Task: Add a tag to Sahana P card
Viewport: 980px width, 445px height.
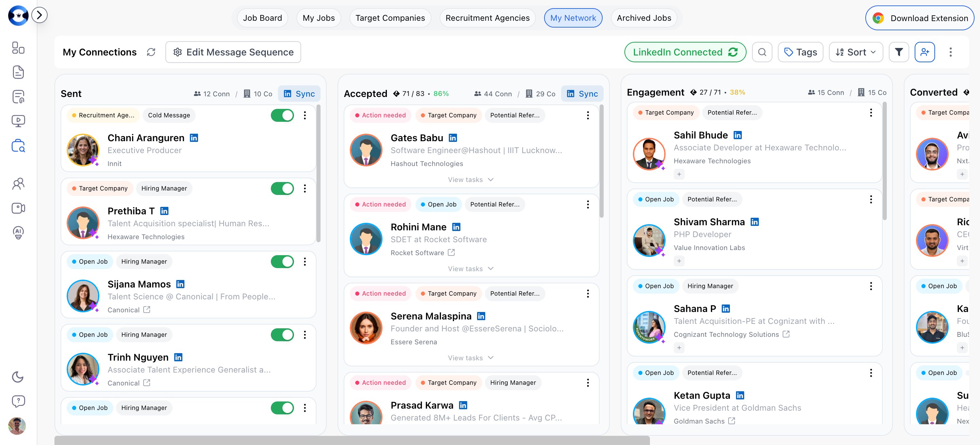Action: point(679,348)
